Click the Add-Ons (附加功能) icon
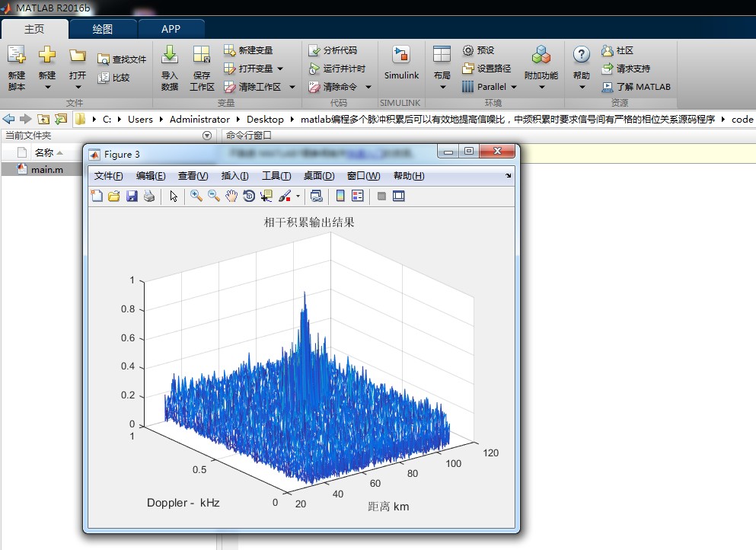 click(541, 55)
